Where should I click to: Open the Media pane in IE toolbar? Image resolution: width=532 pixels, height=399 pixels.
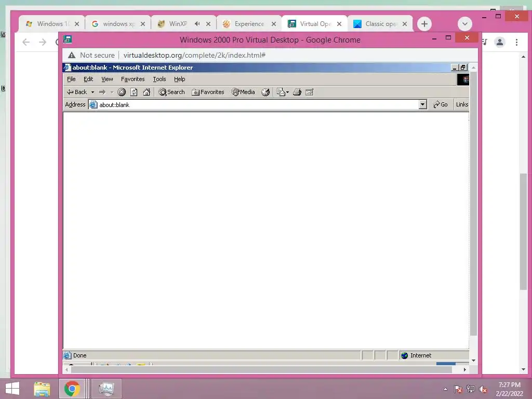coord(243,92)
